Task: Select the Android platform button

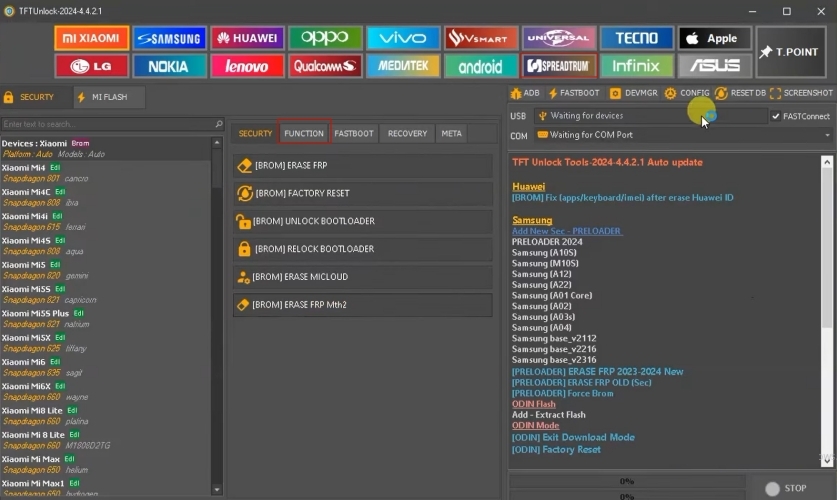Action: pos(480,66)
